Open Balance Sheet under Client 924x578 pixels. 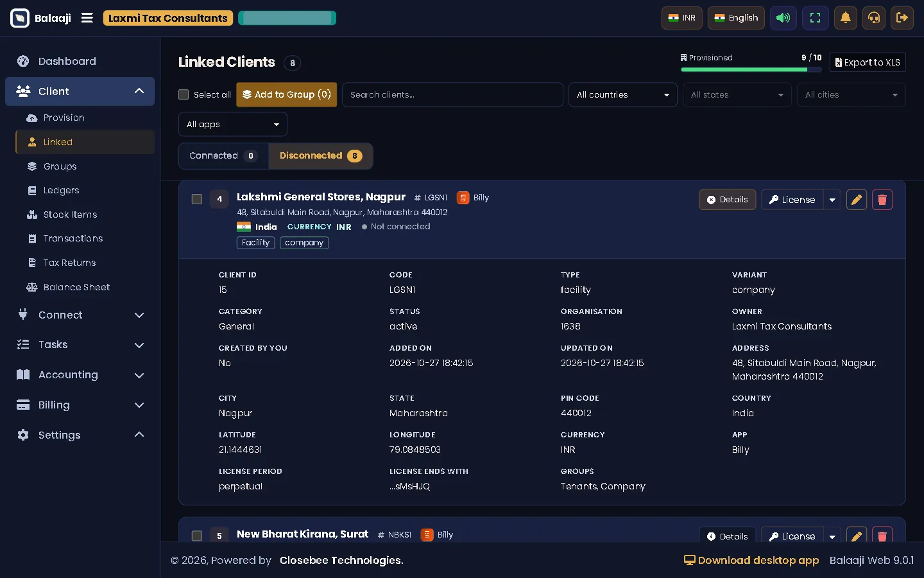(85, 287)
